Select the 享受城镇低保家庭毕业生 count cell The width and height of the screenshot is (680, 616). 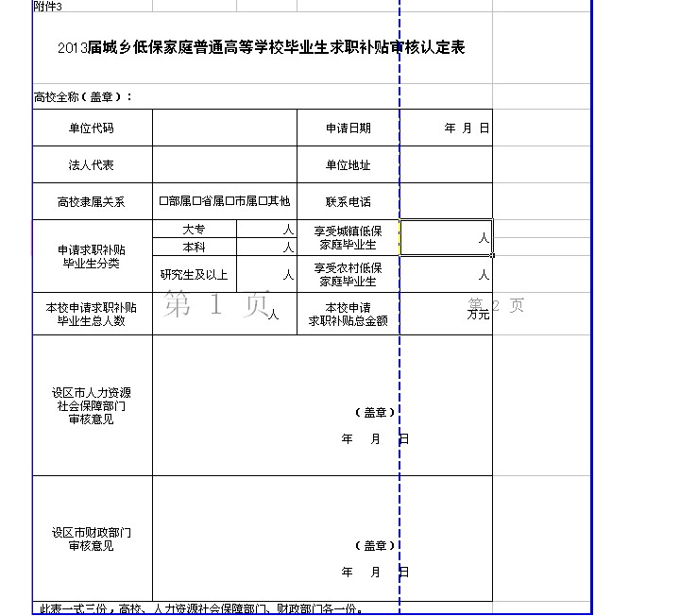coord(446,238)
